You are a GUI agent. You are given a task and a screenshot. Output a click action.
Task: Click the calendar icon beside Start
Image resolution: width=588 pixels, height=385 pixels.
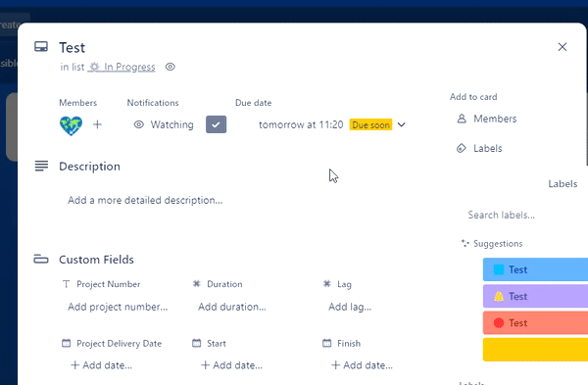(x=197, y=343)
